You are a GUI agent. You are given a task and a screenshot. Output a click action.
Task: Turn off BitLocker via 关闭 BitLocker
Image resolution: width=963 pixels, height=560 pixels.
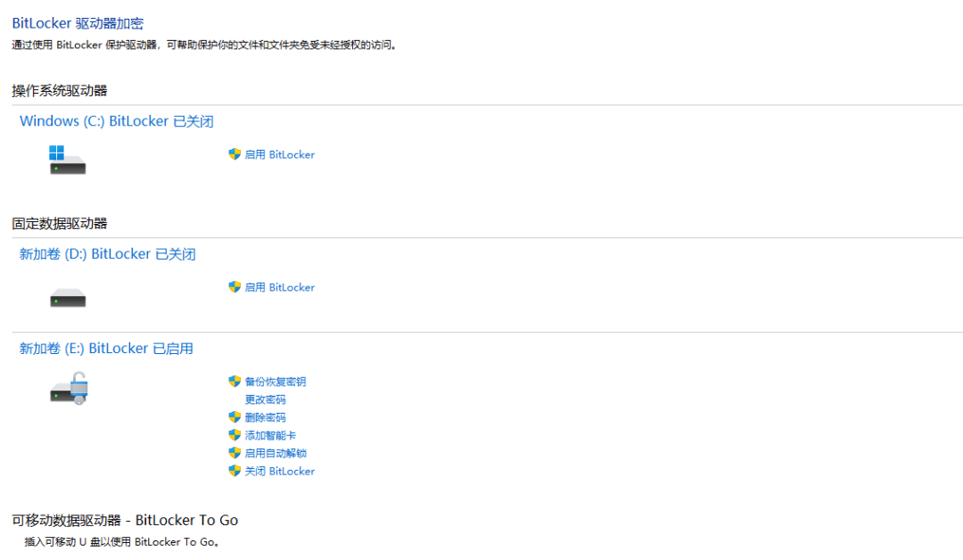280,471
